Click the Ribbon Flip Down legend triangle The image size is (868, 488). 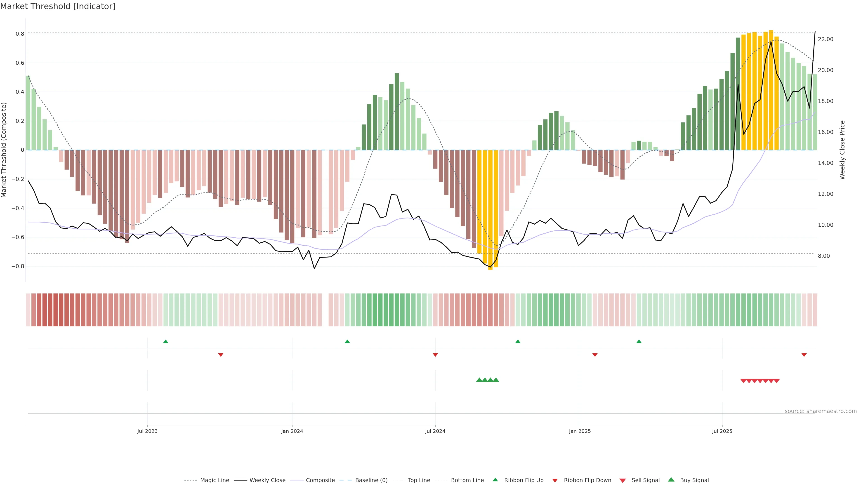(x=555, y=480)
